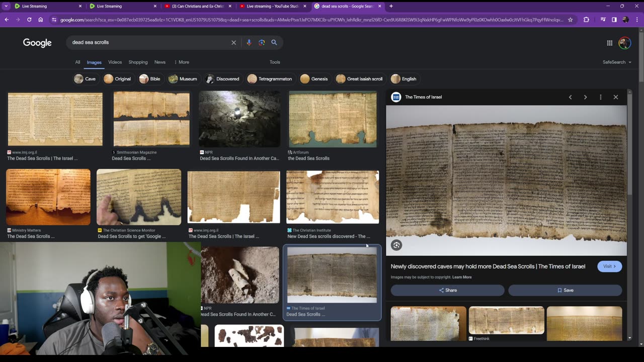
Task: Toggle the browser side panel icon
Action: click(x=614, y=20)
